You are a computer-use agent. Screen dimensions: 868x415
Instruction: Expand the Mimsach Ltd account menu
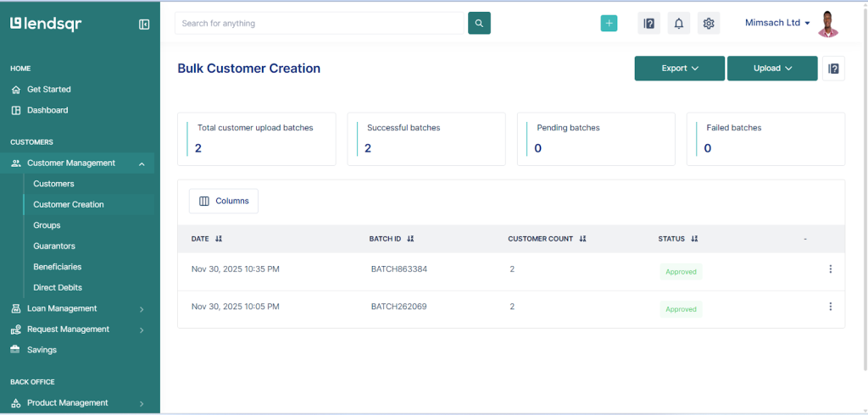pyautogui.click(x=777, y=23)
